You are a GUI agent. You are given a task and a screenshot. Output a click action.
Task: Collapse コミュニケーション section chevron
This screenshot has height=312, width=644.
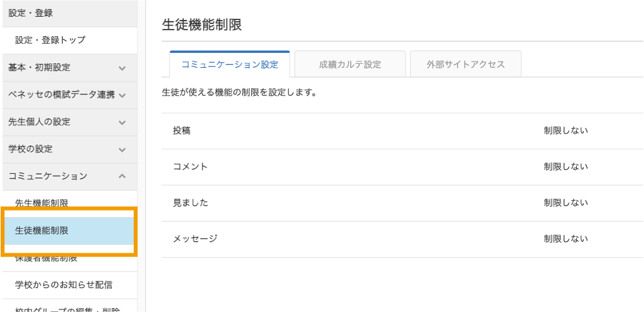pos(123,176)
